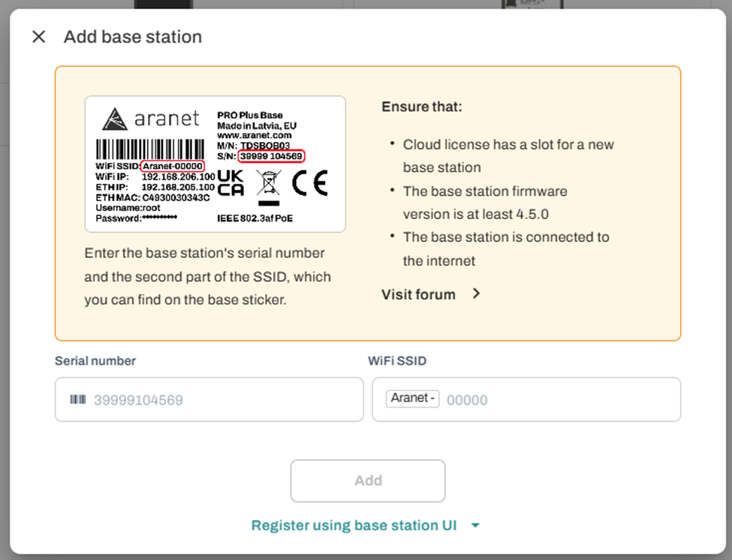Click the Ensure that heading
The width and height of the screenshot is (732, 560).
point(421,107)
